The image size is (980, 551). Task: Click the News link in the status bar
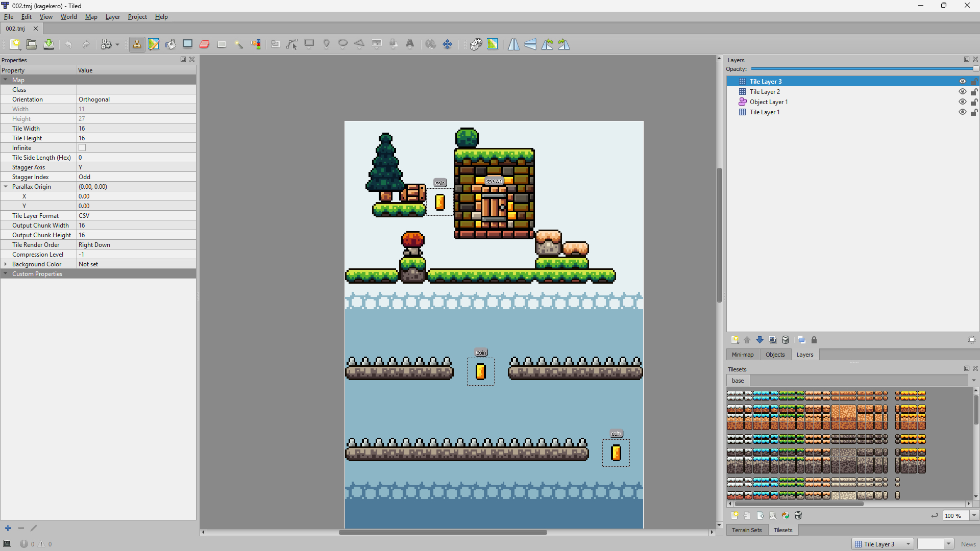coord(968,544)
